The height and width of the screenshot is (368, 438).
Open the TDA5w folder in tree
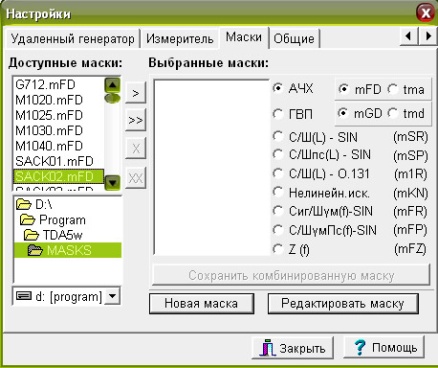pyautogui.click(x=53, y=235)
